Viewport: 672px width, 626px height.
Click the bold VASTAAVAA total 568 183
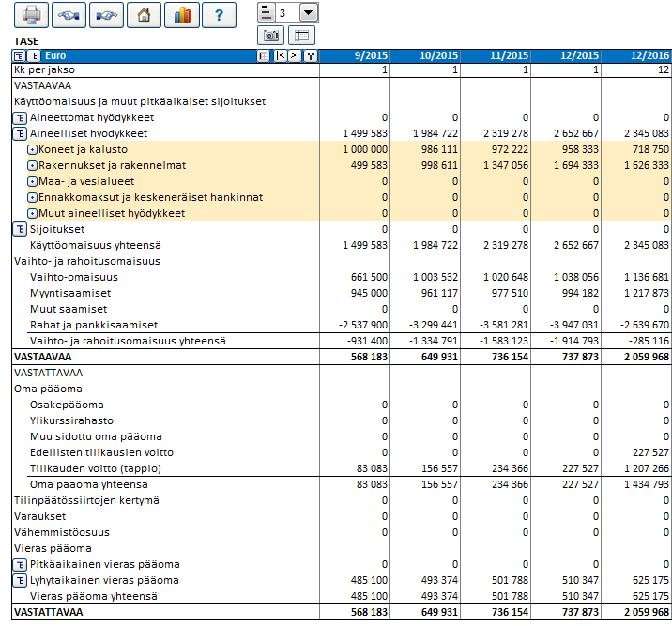click(369, 357)
